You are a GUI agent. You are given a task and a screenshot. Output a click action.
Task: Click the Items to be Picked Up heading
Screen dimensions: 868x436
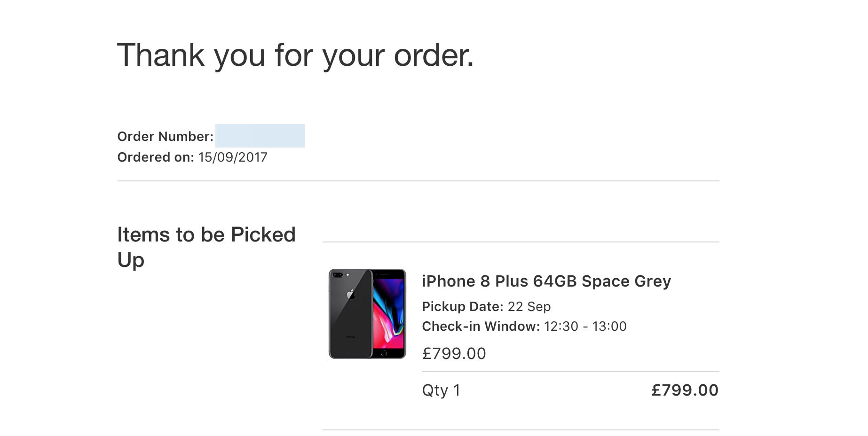(x=206, y=247)
